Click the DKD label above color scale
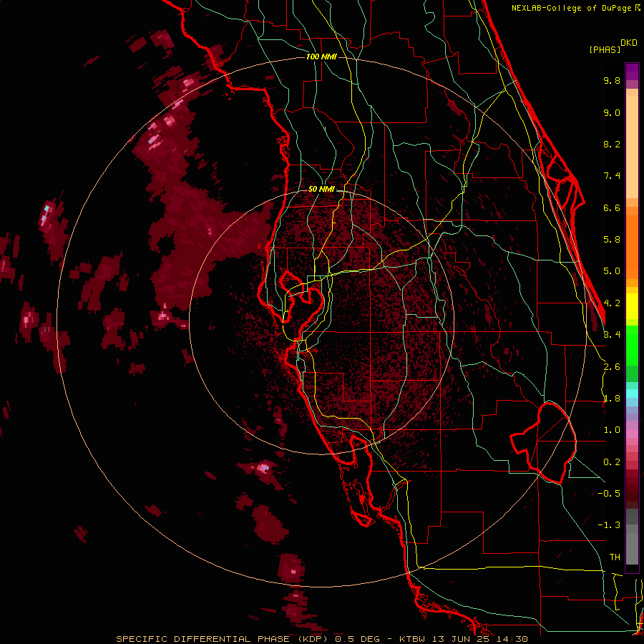644x644 pixels. point(629,43)
